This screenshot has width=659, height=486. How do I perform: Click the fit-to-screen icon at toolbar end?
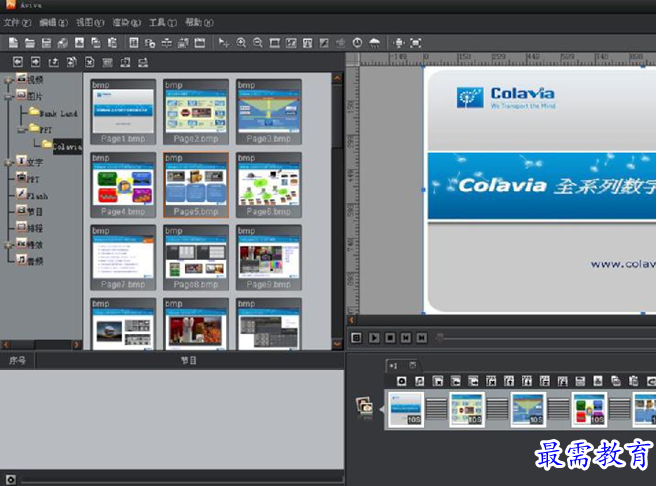[x=416, y=42]
